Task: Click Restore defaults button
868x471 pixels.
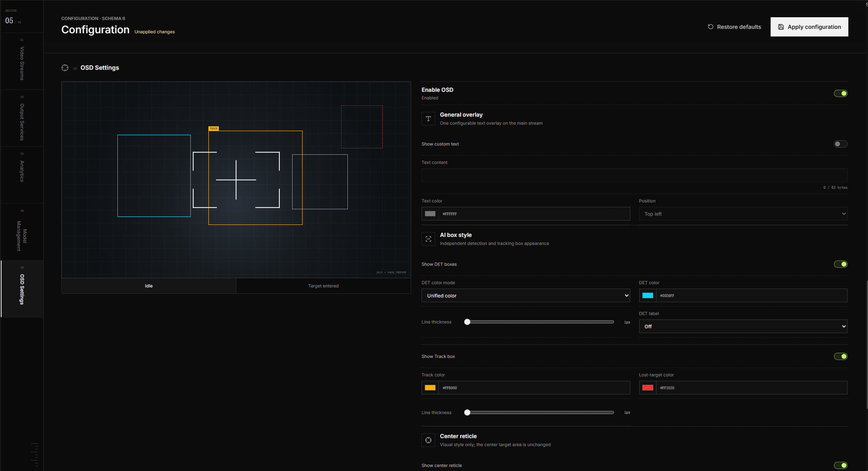Action: pyautogui.click(x=734, y=27)
